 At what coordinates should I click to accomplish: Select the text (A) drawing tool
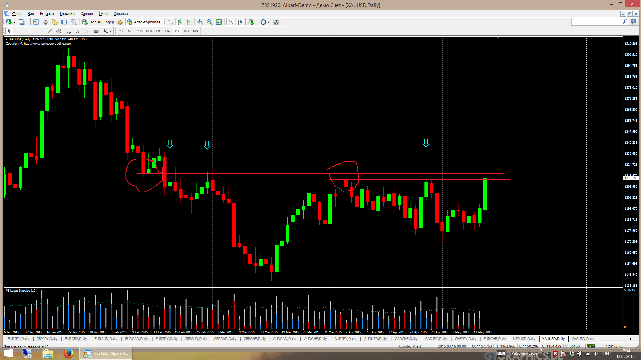click(78, 31)
